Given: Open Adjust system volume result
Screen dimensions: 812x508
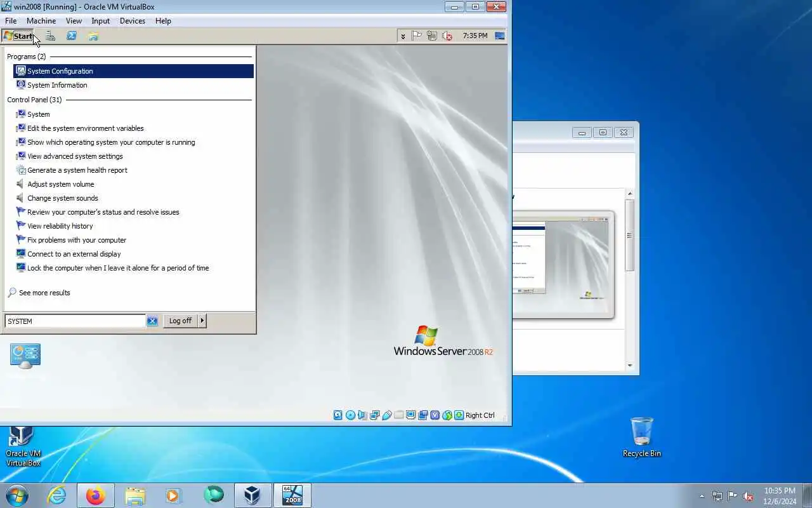Looking at the screenshot, I should pyautogui.click(x=134, y=184).
